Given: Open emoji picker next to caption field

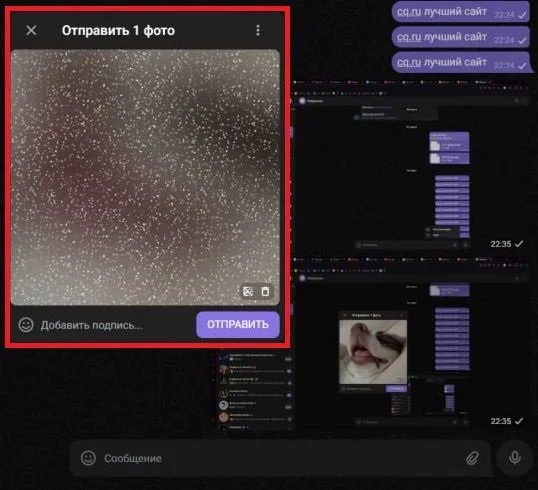Looking at the screenshot, I should click(26, 325).
